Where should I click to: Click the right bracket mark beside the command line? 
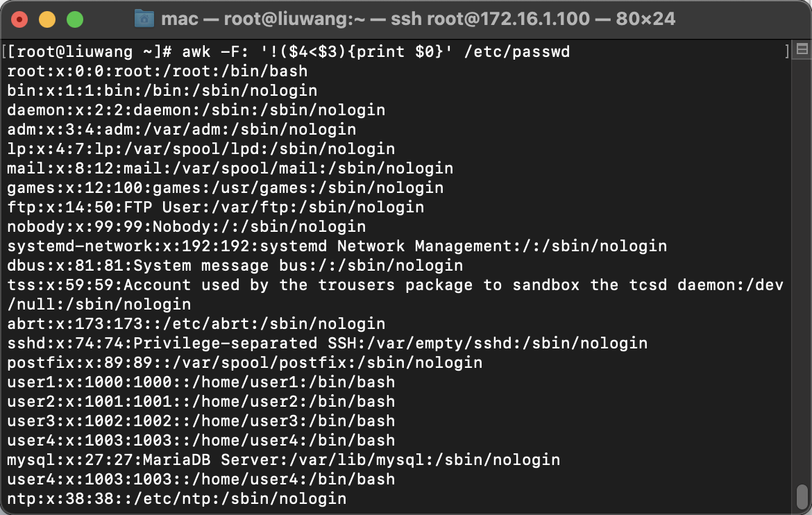(787, 51)
